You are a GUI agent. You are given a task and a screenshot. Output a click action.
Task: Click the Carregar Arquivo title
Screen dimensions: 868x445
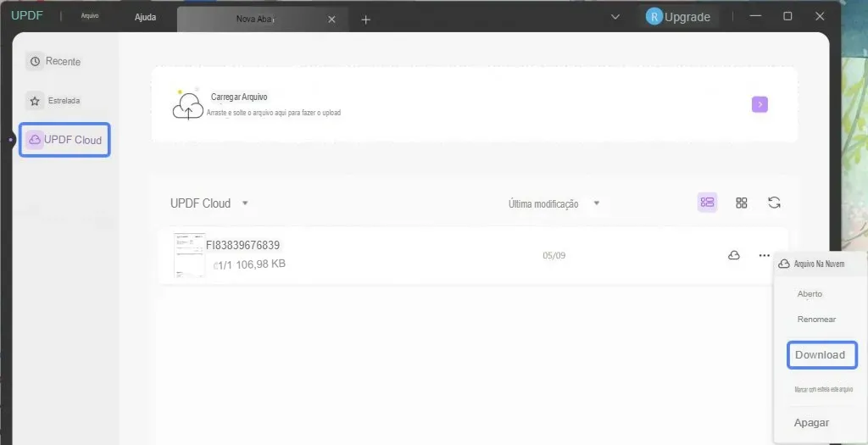pos(239,97)
